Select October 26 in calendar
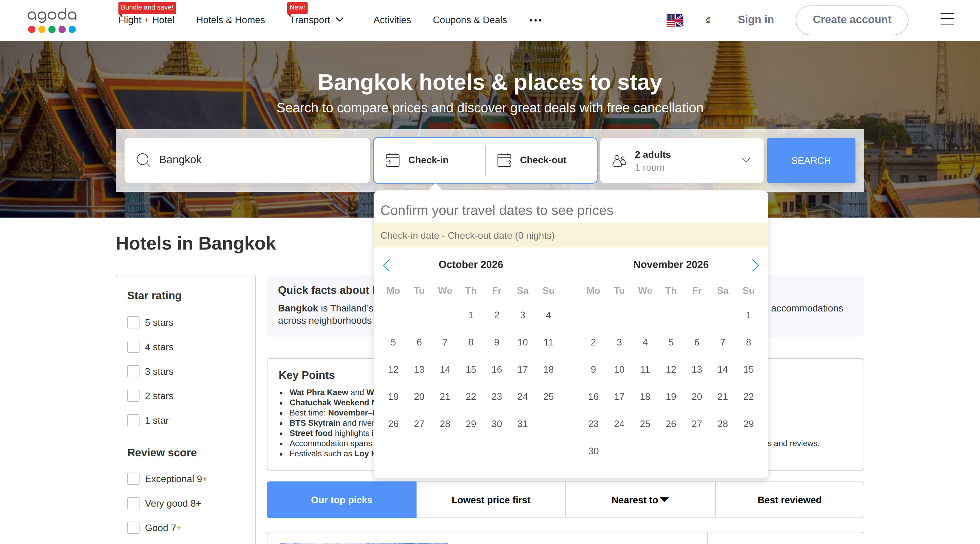Image resolution: width=980 pixels, height=544 pixels. coord(393,424)
